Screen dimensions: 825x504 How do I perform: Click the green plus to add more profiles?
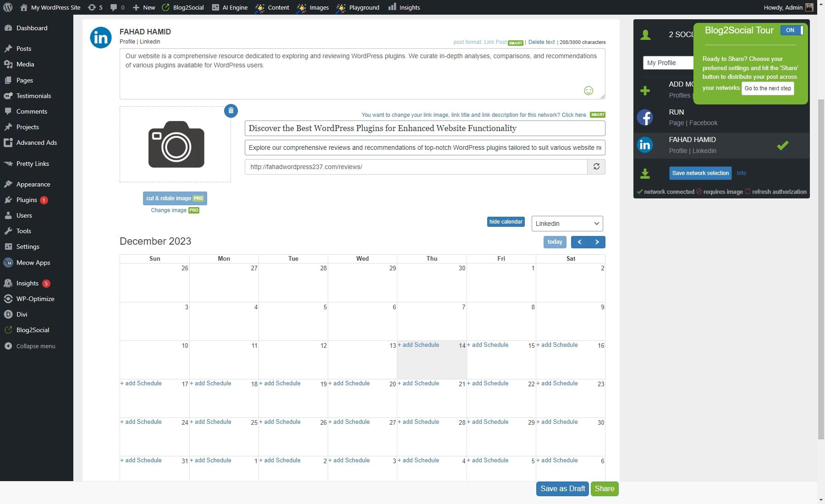pos(645,90)
